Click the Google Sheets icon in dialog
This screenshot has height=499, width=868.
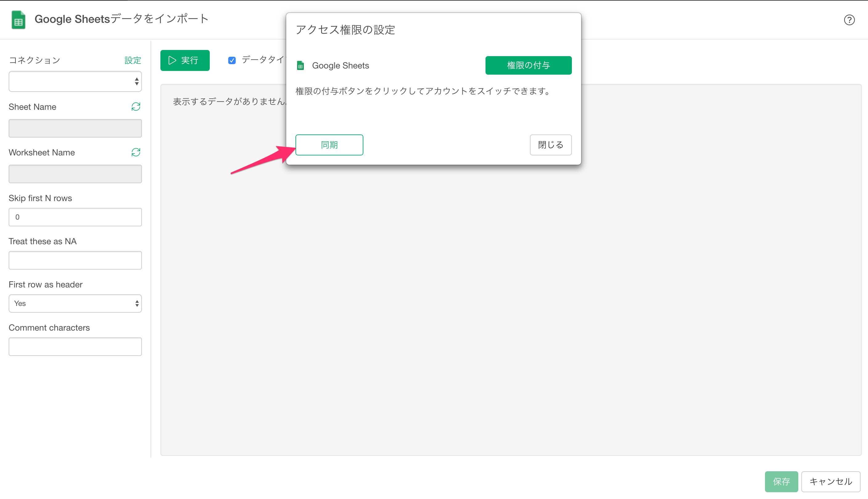click(x=300, y=65)
